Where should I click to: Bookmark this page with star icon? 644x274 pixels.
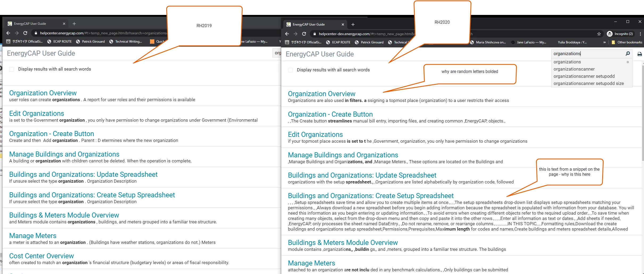tap(599, 34)
